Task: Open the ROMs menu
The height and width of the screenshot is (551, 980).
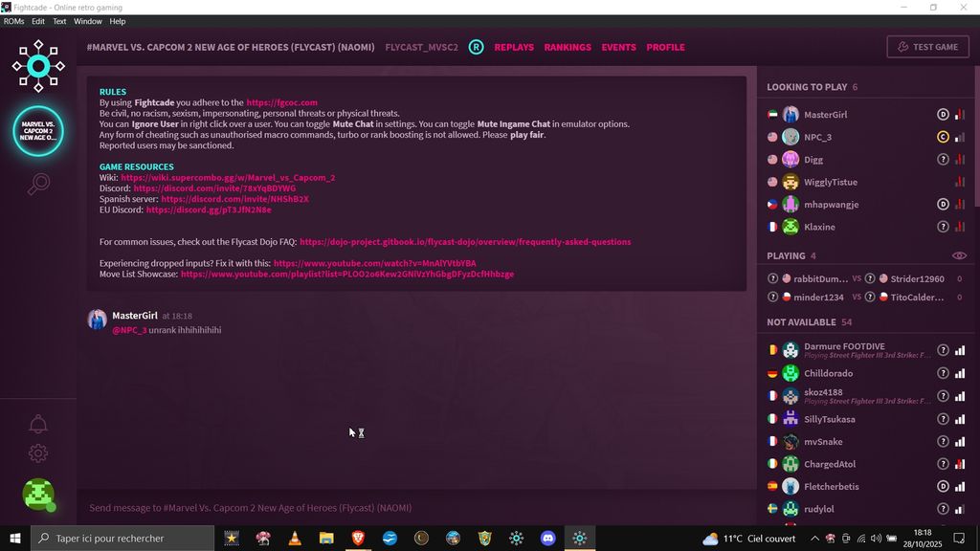Action: click(x=13, y=21)
